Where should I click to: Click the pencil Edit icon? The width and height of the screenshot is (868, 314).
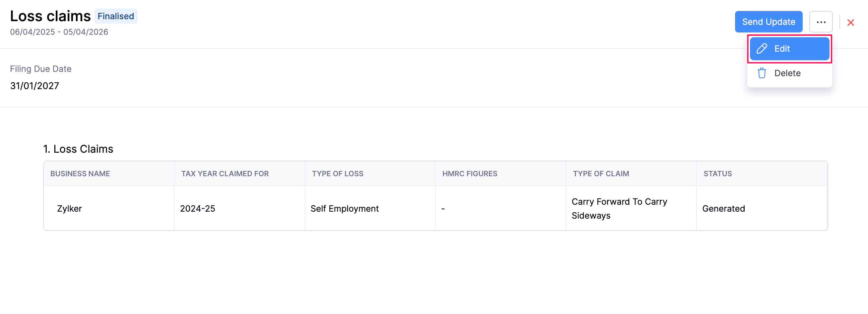(762, 48)
